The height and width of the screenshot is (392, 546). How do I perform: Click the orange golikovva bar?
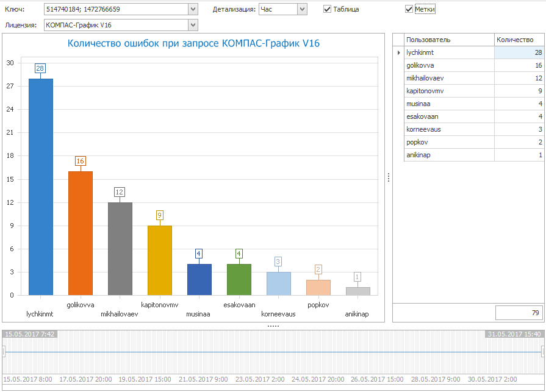pyautogui.click(x=81, y=233)
